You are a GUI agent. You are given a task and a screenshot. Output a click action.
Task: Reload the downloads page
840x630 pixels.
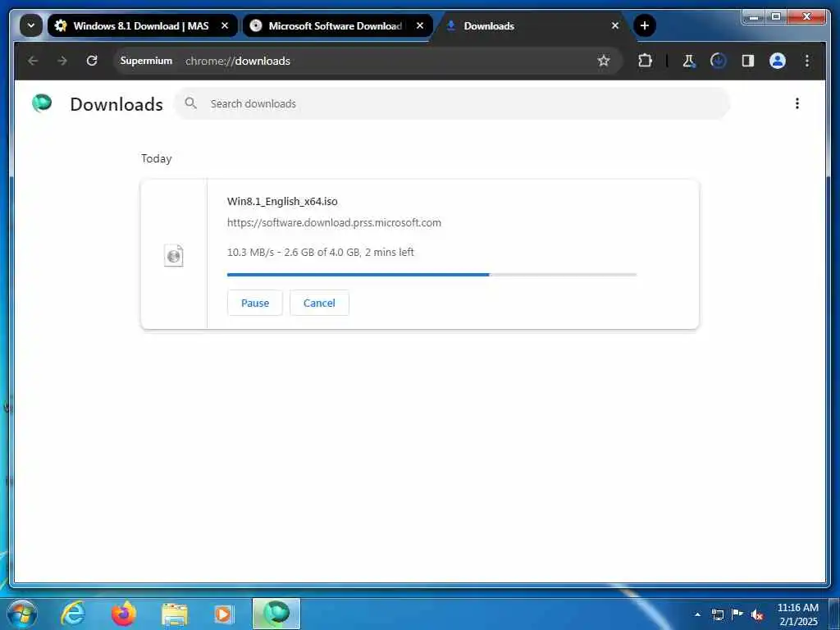pyautogui.click(x=92, y=61)
